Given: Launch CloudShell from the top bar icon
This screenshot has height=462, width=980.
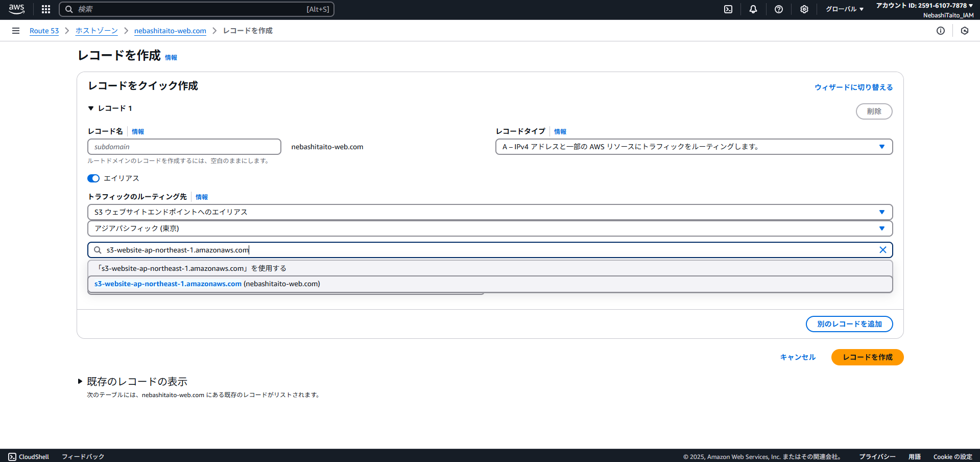Looking at the screenshot, I should [728, 9].
